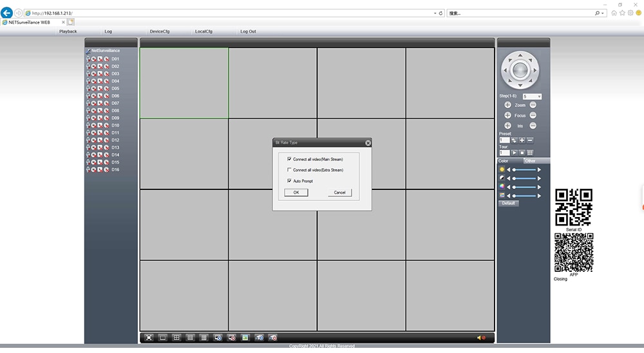The width and height of the screenshot is (644, 353).
Task: Open the Step(1-8) dropdown
Action: pyautogui.click(x=532, y=97)
